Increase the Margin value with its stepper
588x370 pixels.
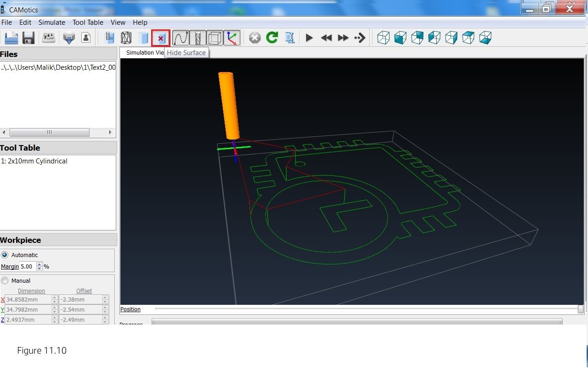tap(39, 264)
